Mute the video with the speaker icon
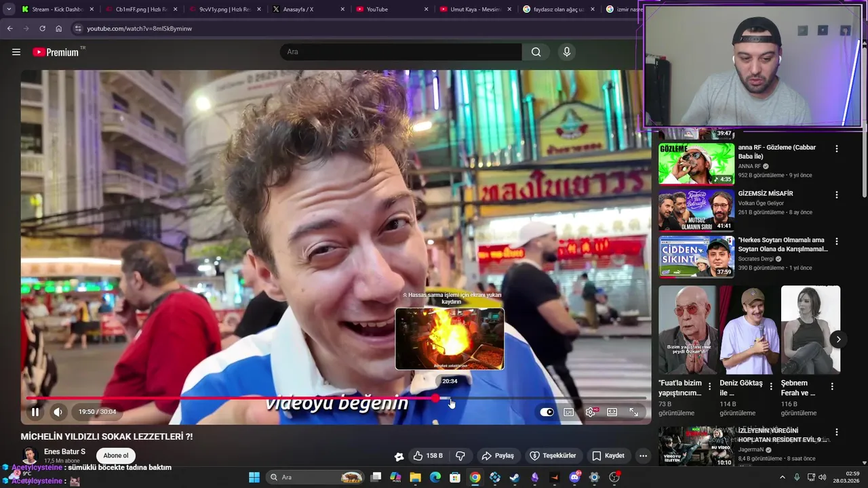Image resolution: width=868 pixels, height=488 pixels. [x=58, y=411]
